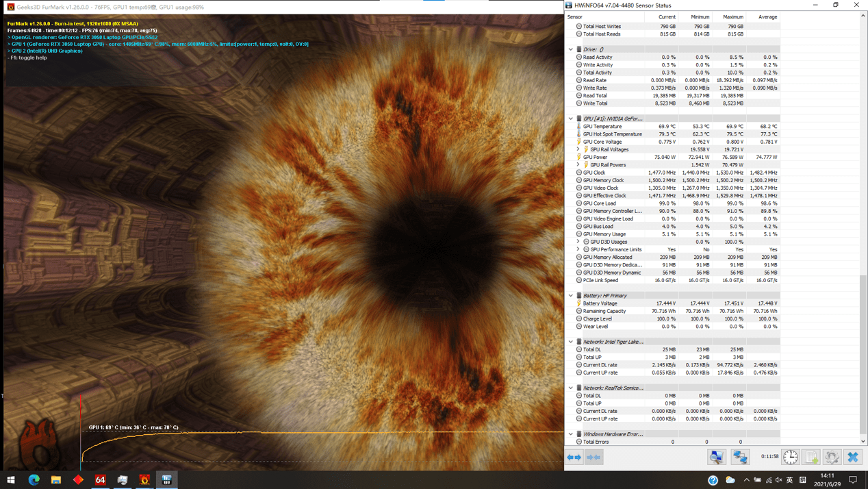868x489 pixels.
Task: Click the expand-columns arrows button in HWiNFO
Action: pyautogui.click(x=574, y=457)
